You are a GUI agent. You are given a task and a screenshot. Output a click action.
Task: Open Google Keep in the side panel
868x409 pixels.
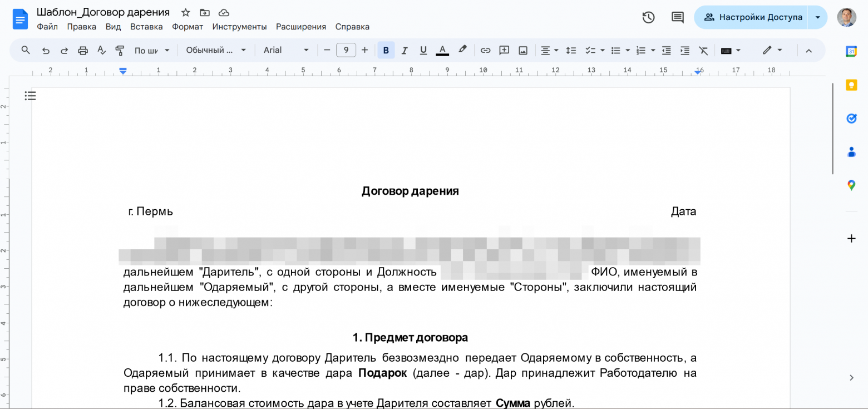click(851, 85)
